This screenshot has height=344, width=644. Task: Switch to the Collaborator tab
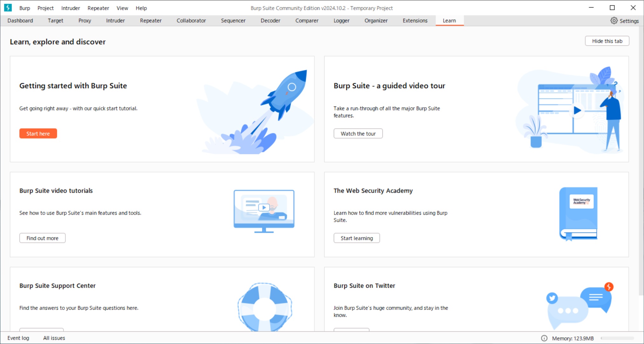coord(191,21)
